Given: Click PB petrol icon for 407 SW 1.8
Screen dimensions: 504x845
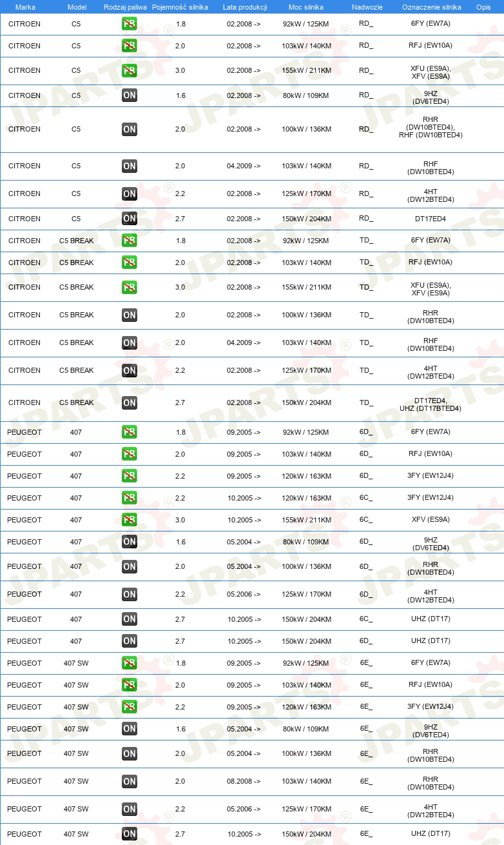Looking at the screenshot, I should tap(130, 663).
